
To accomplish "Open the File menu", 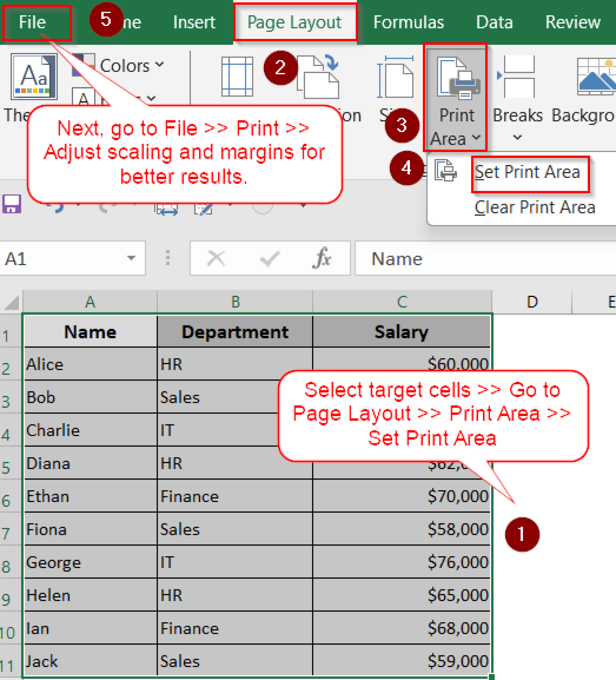I will click(x=33, y=22).
